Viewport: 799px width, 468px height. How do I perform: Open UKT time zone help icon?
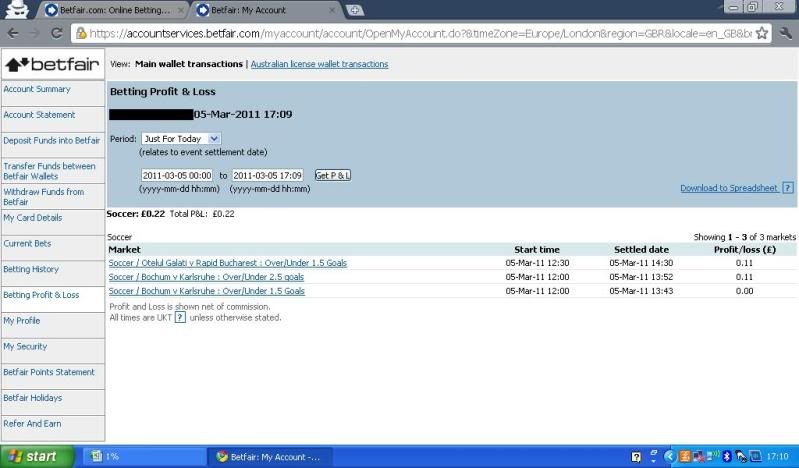click(x=180, y=317)
